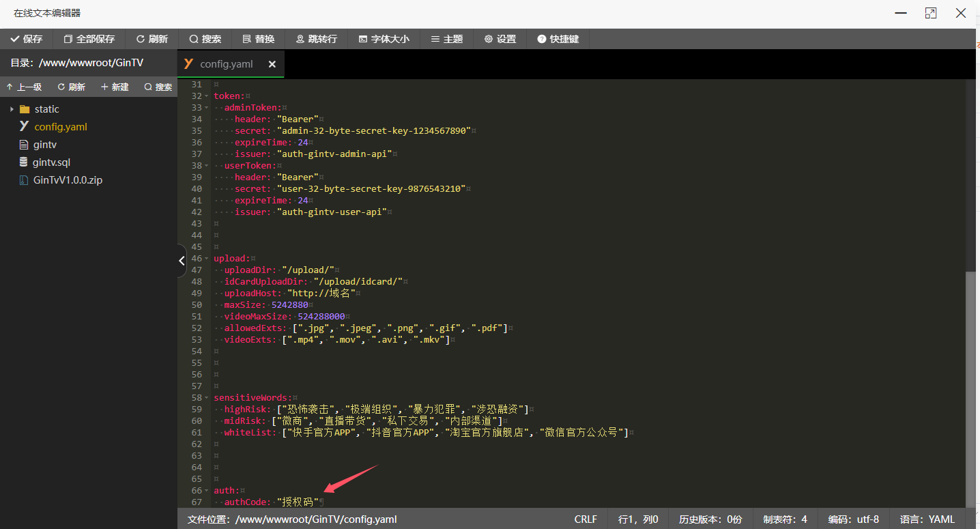Go up one level with 上一级
980x529 pixels.
24,87
